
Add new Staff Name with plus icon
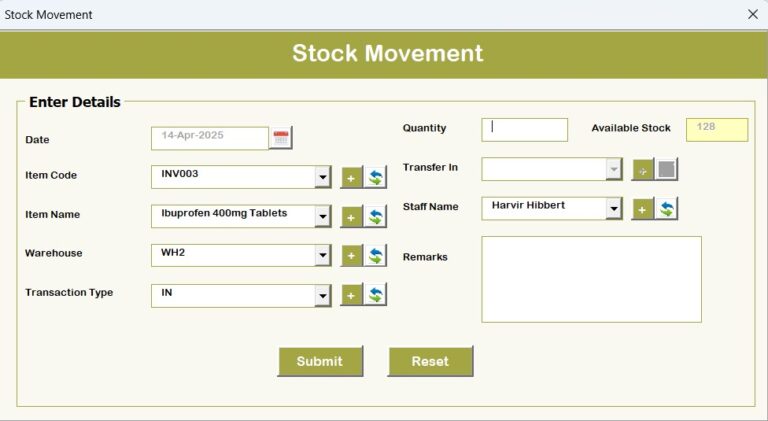(643, 210)
